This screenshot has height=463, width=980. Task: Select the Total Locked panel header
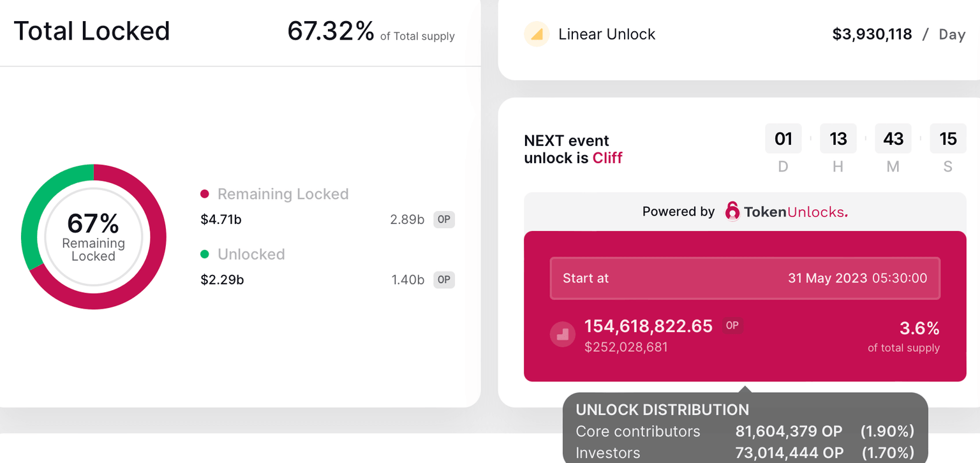coord(91,30)
